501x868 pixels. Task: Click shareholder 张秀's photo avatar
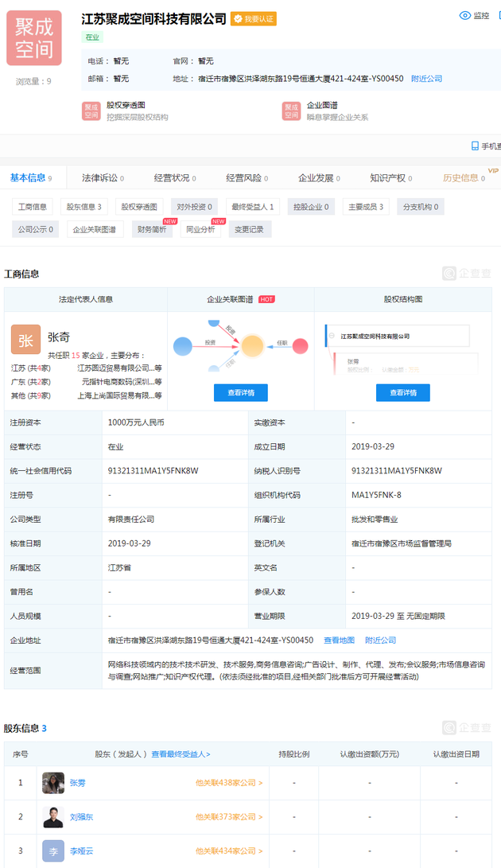[x=53, y=783]
